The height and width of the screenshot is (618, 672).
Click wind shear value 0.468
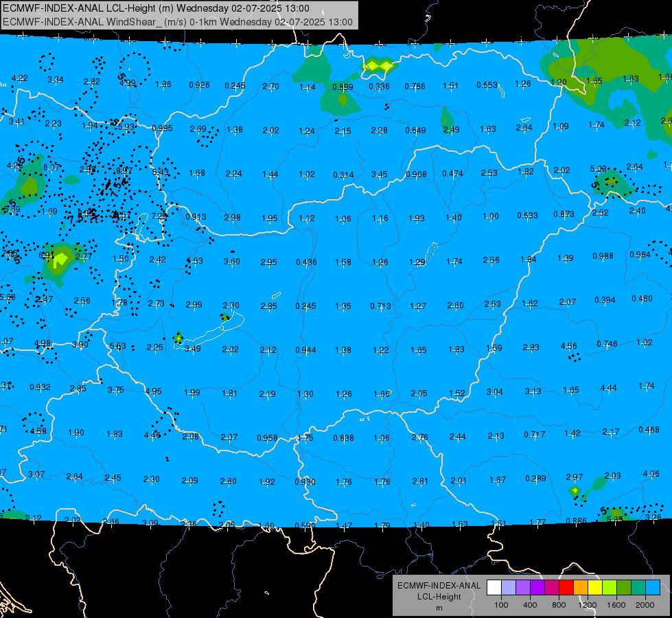pos(649,429)
